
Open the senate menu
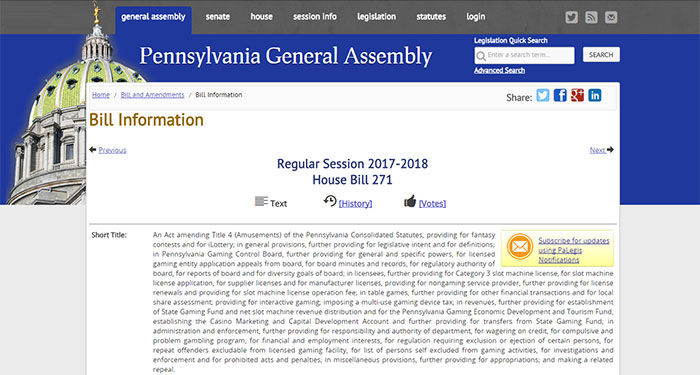218,17
